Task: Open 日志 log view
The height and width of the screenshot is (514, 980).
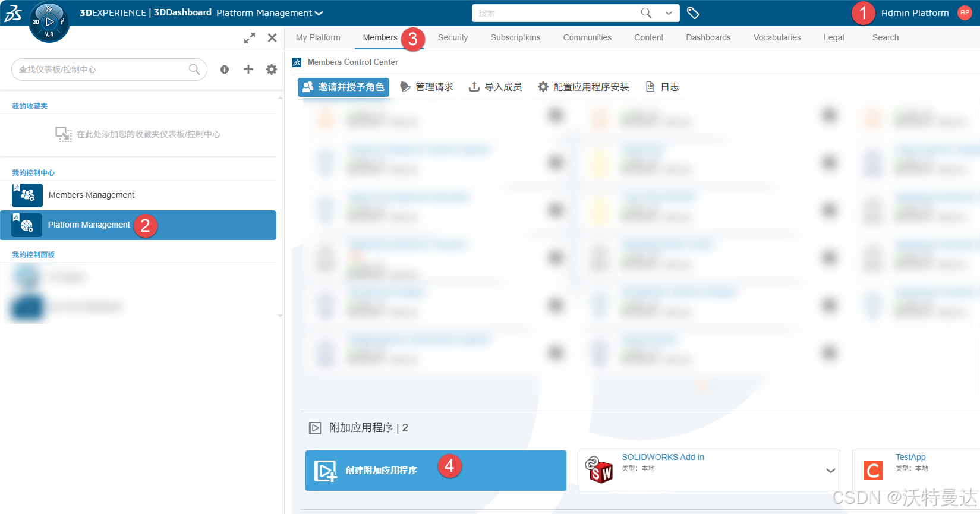Action: [x=662, y=87]
